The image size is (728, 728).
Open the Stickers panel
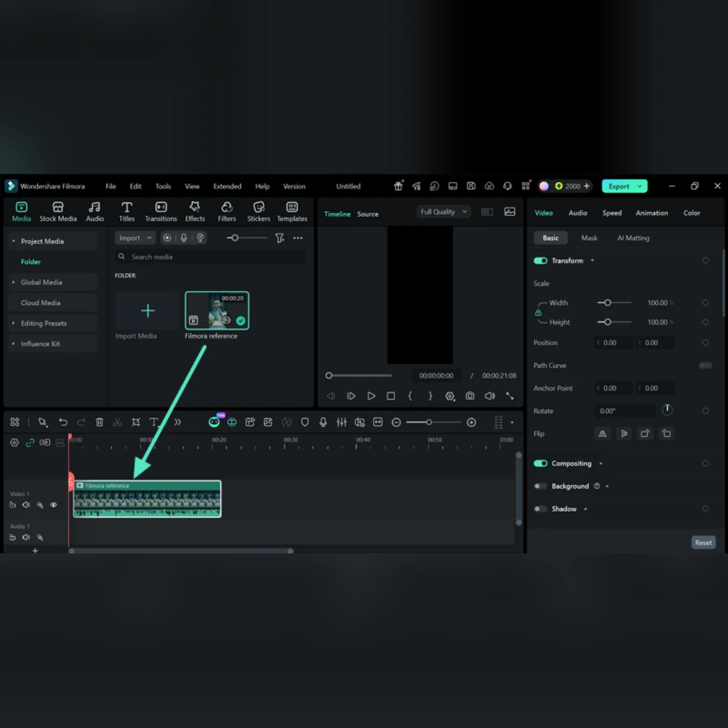click(259, 211)
